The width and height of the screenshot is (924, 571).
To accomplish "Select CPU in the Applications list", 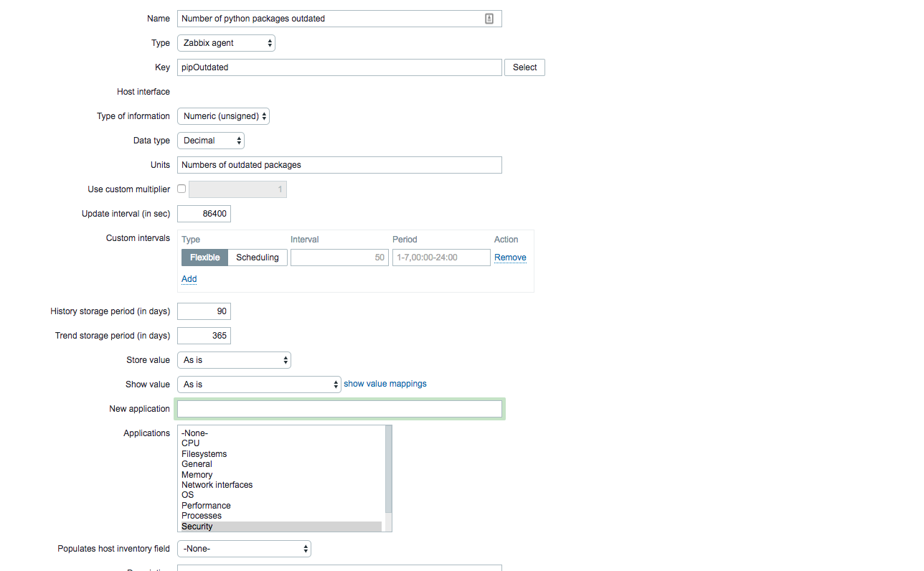I will [281, 443].
